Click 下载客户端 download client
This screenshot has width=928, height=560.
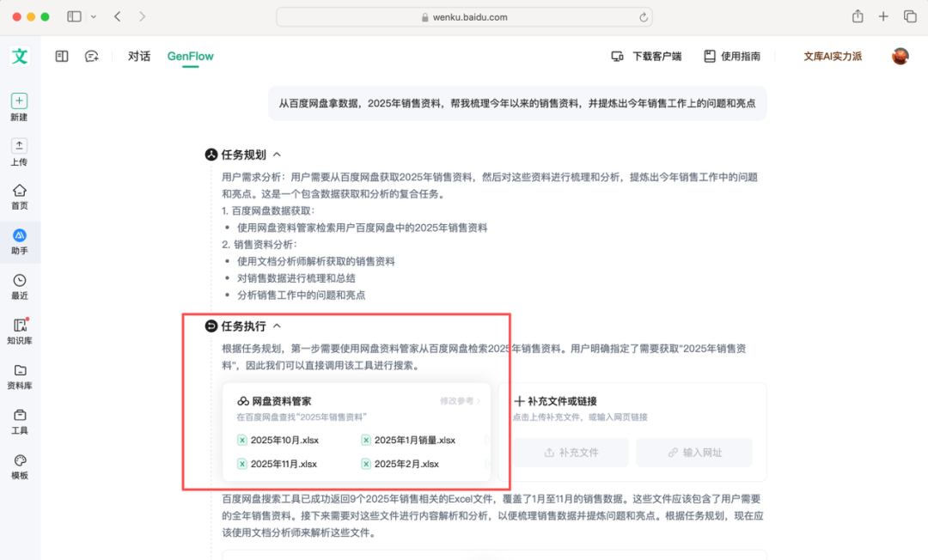point(646,56)
